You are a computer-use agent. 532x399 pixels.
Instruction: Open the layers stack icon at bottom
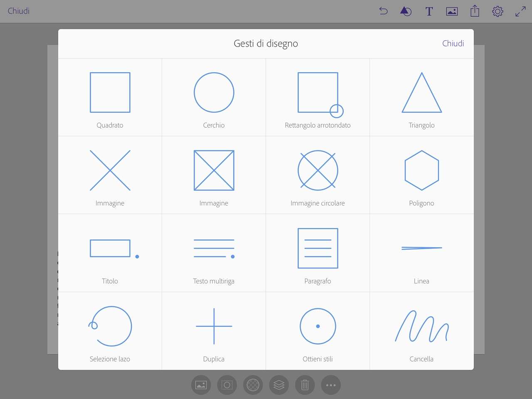click(x=279, y=385)
